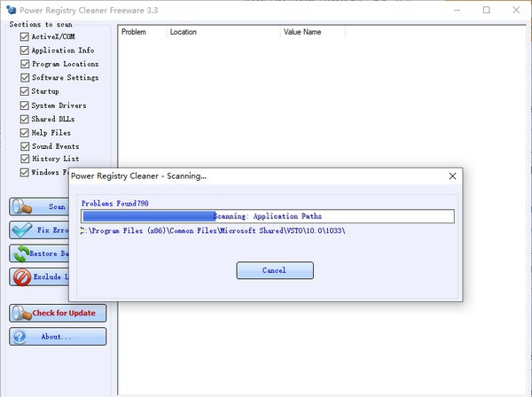Close the Scanning dialog

[452, 176]
